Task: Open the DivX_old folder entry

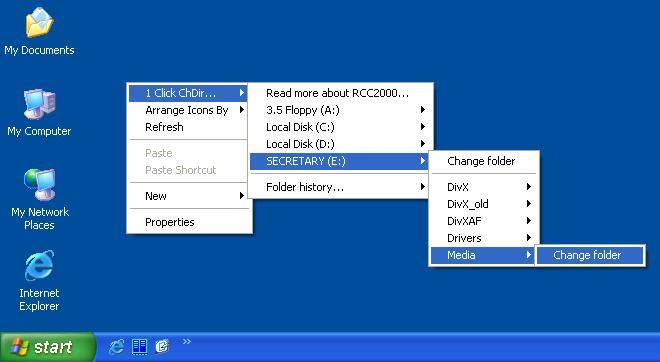Action: click(484, 204)
